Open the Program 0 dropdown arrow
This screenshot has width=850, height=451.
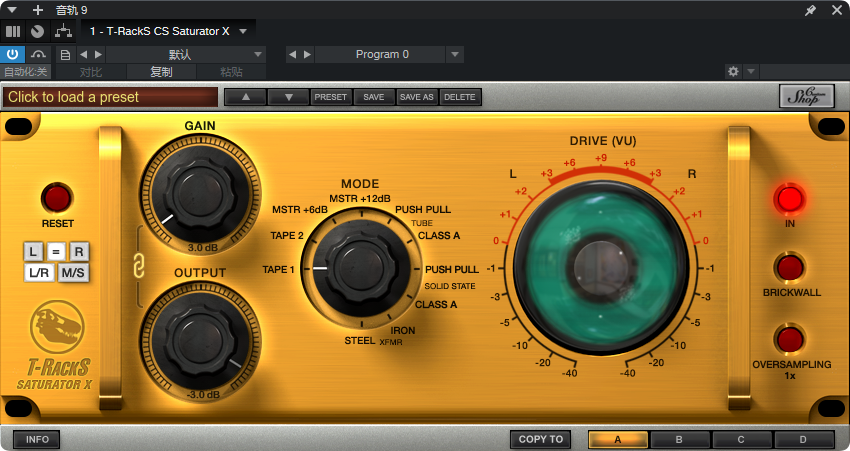(455, 54)
